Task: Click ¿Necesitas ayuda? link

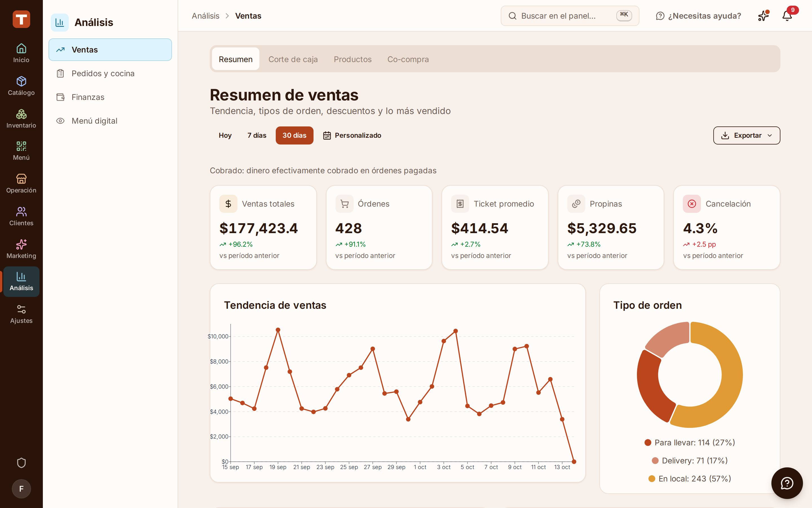Action: [698, 16]
